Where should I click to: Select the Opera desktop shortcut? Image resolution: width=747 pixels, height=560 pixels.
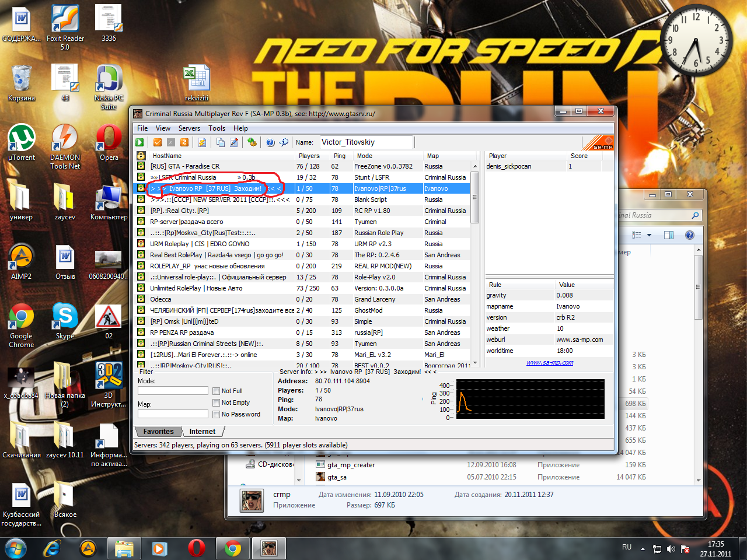coord(109,142)
